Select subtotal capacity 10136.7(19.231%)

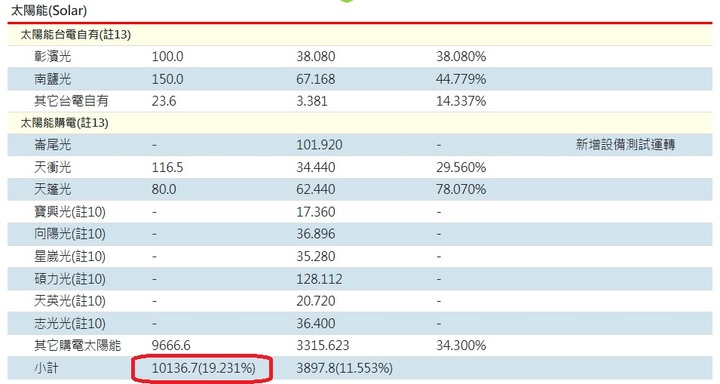pyautogui.click(x=203, y=368)
